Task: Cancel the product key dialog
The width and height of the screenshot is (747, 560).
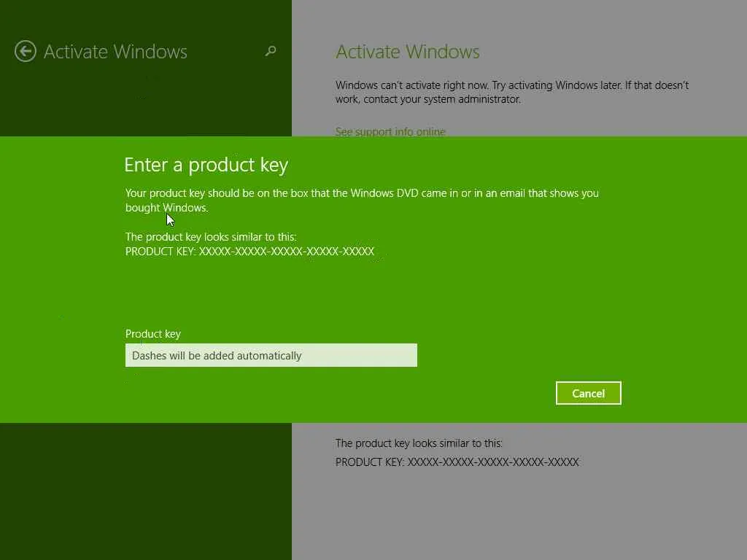Action: click(x=589, y=393)
